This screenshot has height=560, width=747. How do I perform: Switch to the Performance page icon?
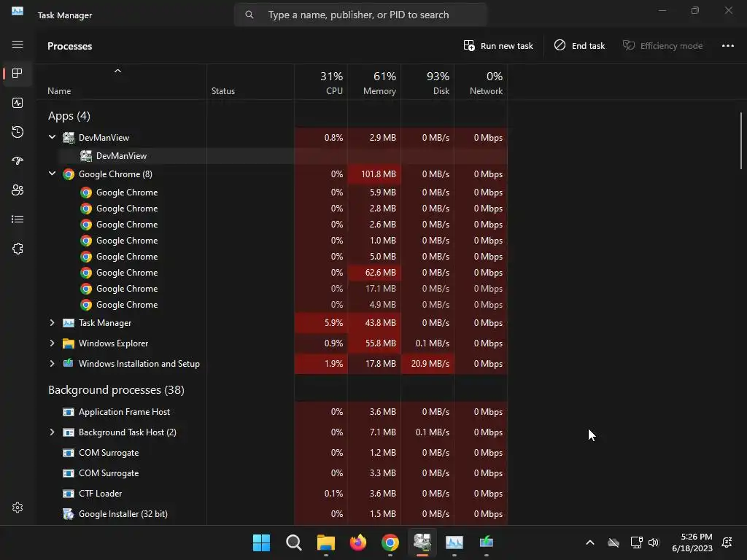18,103
